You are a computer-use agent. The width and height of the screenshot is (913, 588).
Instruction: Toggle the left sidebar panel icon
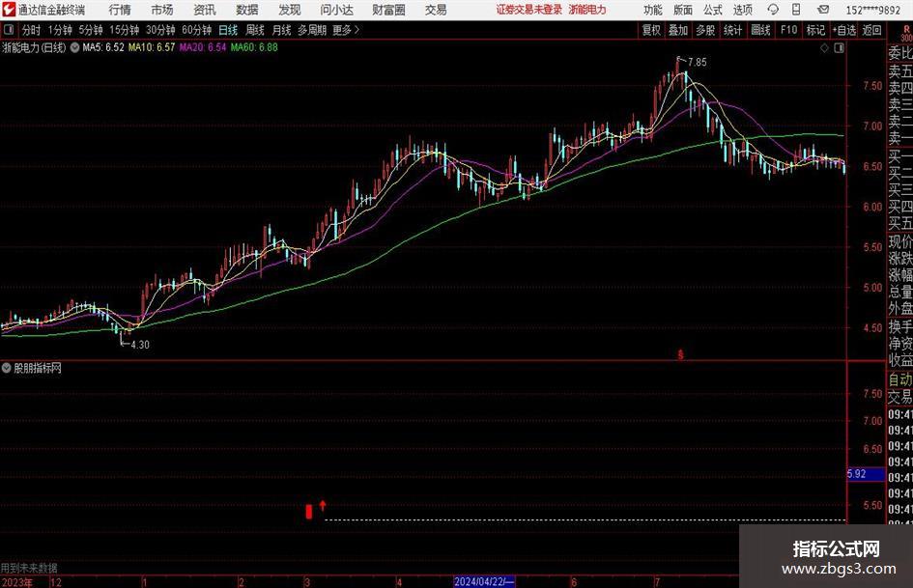8,30
